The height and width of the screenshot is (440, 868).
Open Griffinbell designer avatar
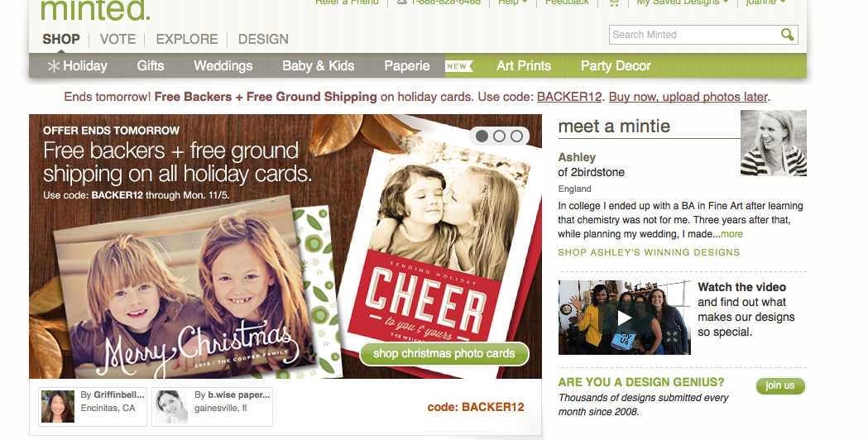[58, 407]
